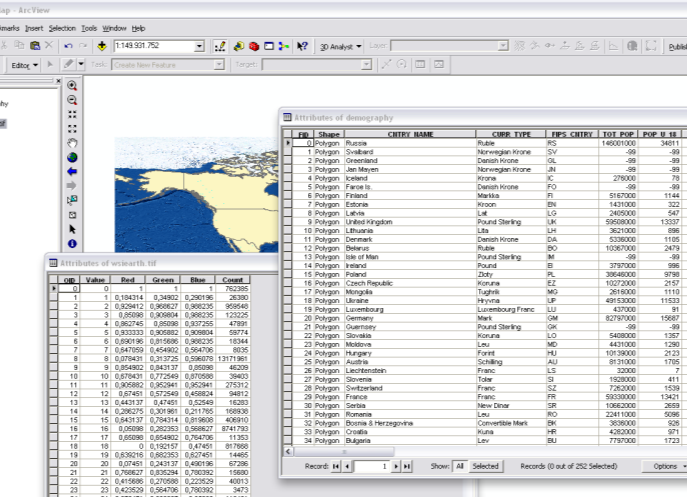Open the Editor dropdown menu
The width and height of the screenshot is (687, 497).
click(x=24, y=65)
